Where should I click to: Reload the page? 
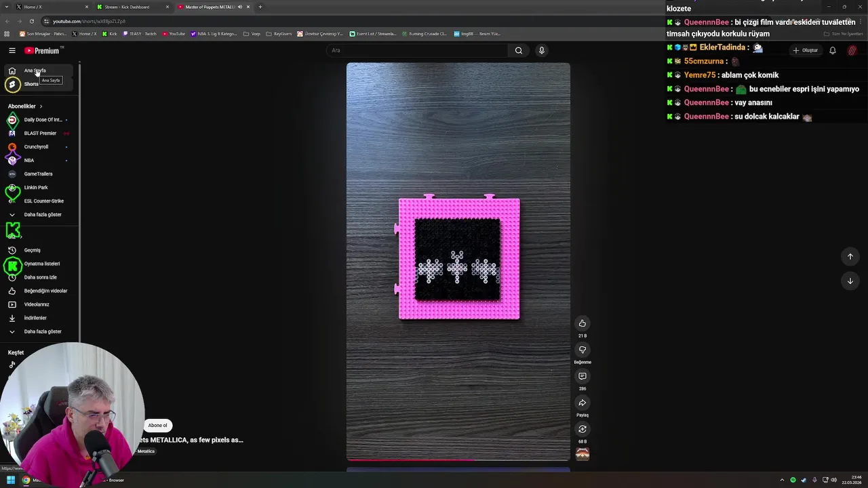tap(31, 21)
